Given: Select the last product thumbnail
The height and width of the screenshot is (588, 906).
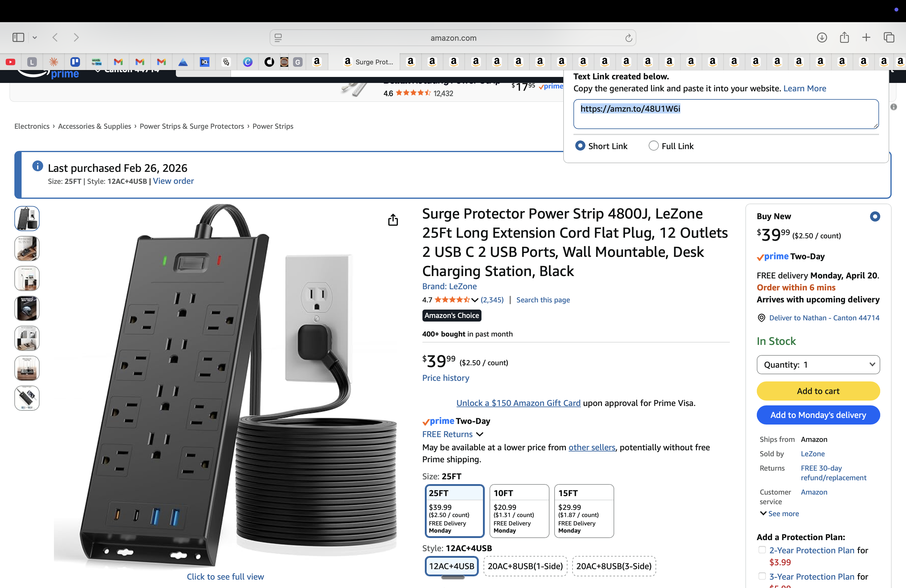Looking at the screenshot, I should (x=27, y=398).
